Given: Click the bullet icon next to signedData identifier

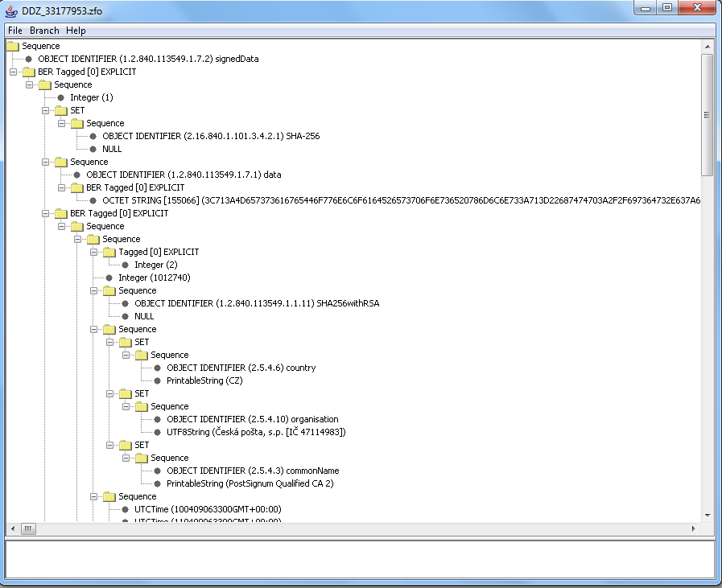Looking at the screenshot, I should [29, 59].
